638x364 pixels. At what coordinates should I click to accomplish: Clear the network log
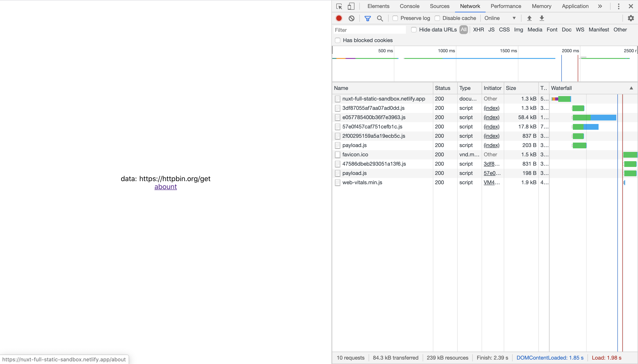click(351, 18)
